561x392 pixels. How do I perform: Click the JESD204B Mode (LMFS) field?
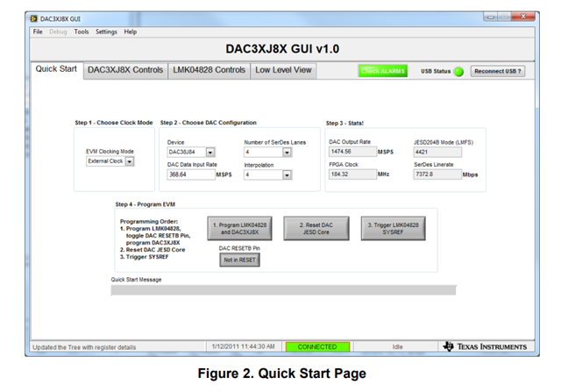[437, 152]
